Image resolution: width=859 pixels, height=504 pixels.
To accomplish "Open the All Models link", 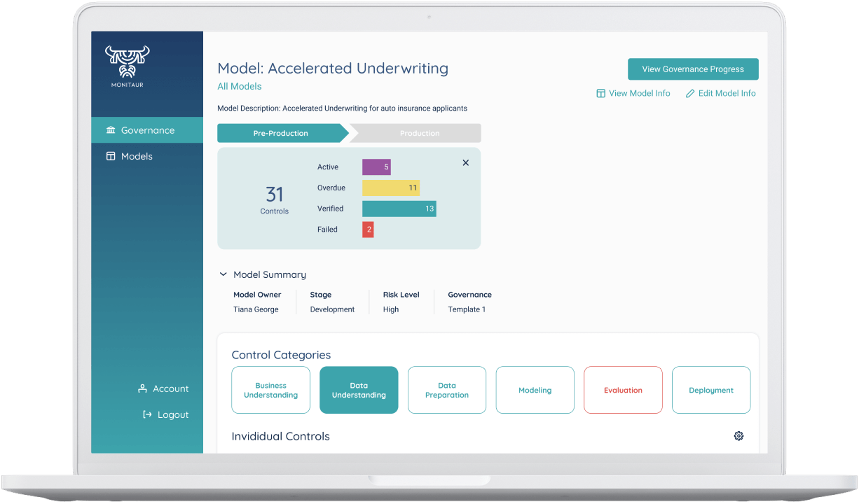I will (x=240, y=85).
